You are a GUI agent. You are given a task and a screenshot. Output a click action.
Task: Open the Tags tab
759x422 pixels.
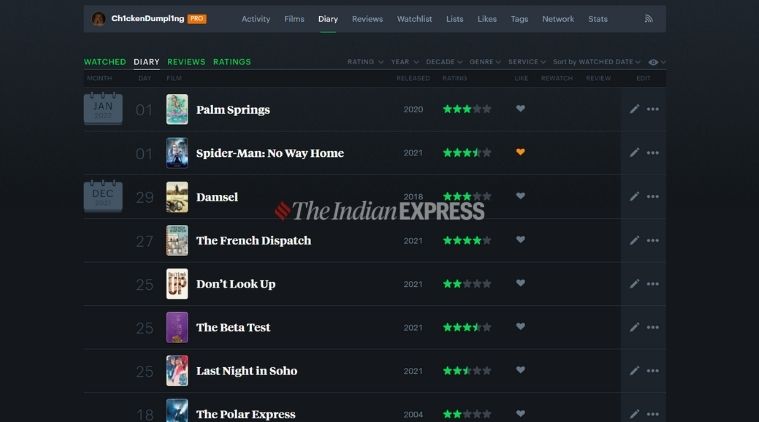[x=519, y=19]
